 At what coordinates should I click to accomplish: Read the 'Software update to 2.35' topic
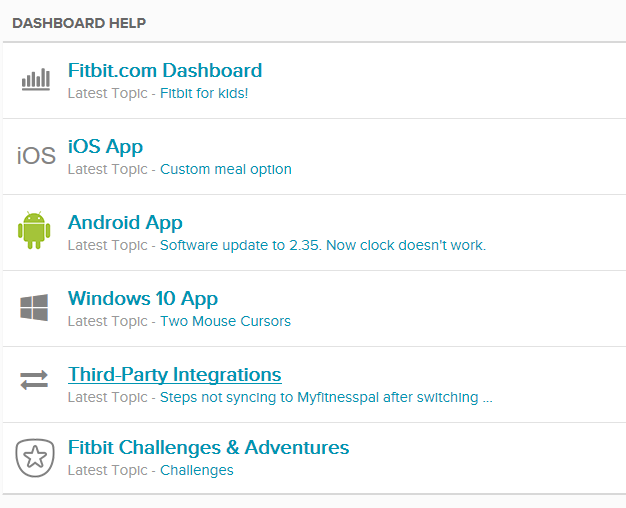click(323, 246)
